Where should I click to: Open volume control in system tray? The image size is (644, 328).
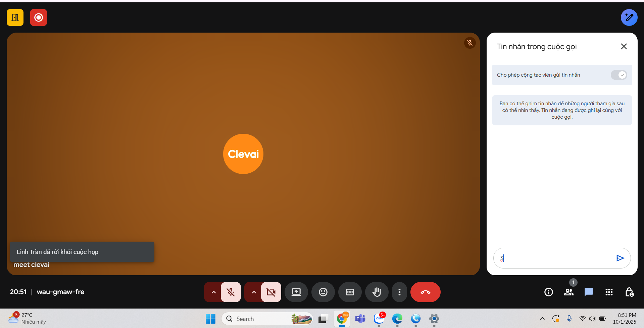click(592, 319)
